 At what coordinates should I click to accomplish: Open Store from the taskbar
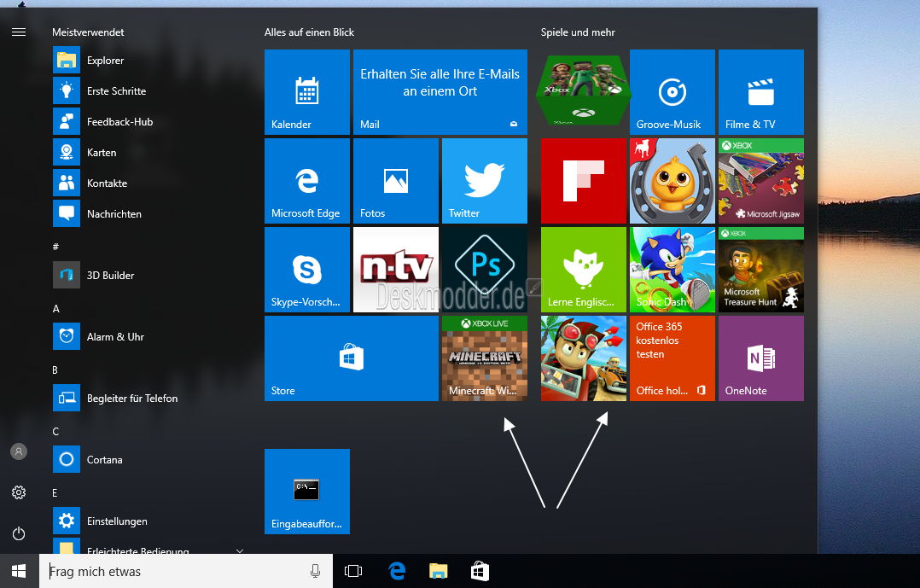coord(480,571)
